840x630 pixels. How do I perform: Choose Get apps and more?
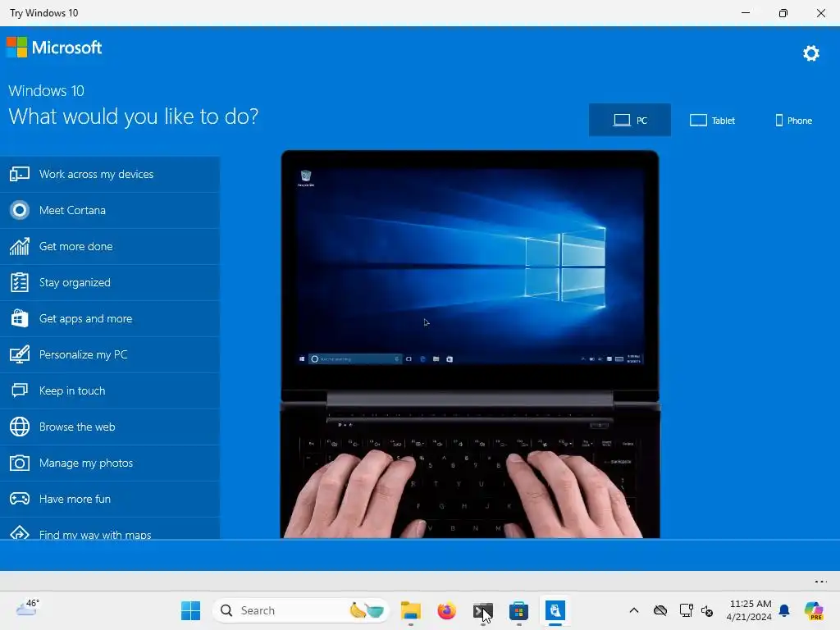(x=110, y=318)
